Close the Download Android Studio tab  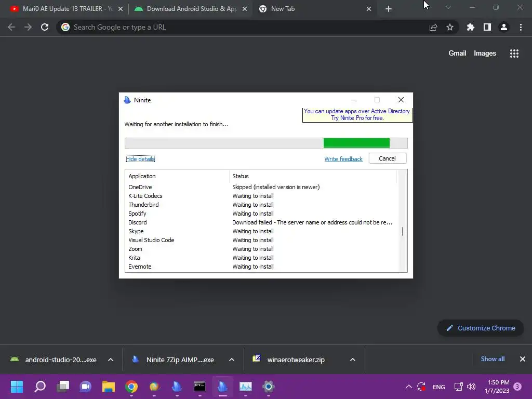[x=245, y=9]
